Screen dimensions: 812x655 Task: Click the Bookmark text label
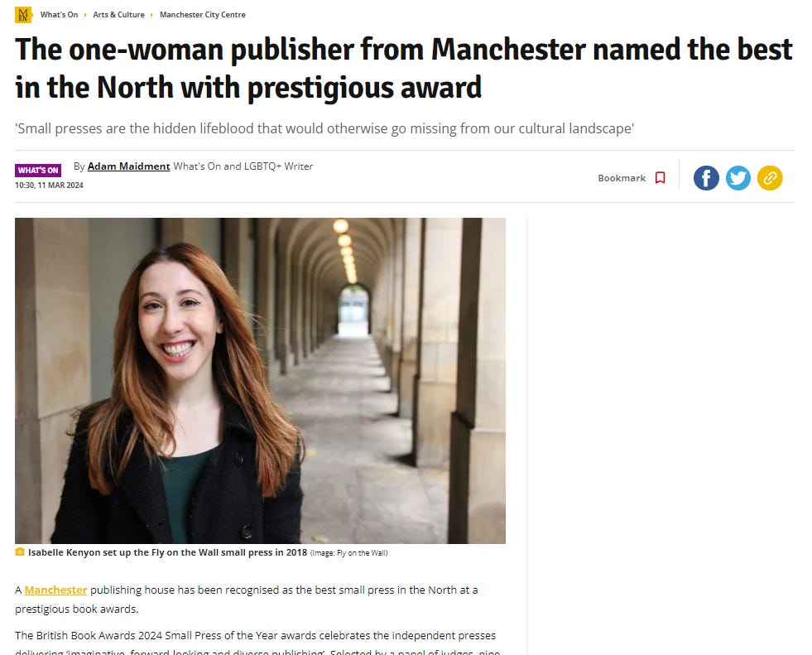[622, 178]
